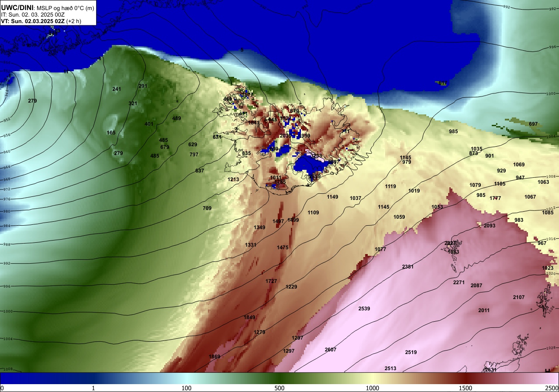The image size is (559, 392).
Task: Click the map value 709
Action: point(207,208)
